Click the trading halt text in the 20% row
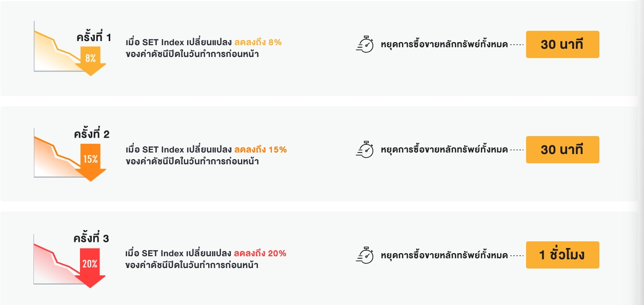The height and width of the screenshot is (305, 644). click(x=444, y=255)
